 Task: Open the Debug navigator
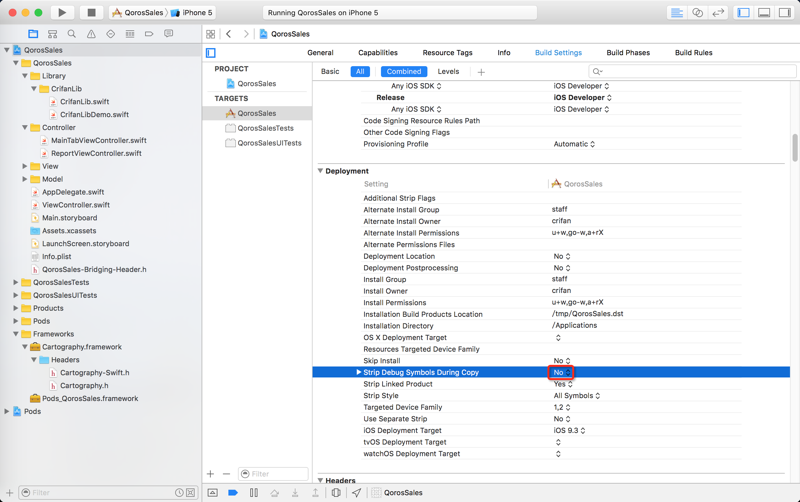[x=130, y=34]
